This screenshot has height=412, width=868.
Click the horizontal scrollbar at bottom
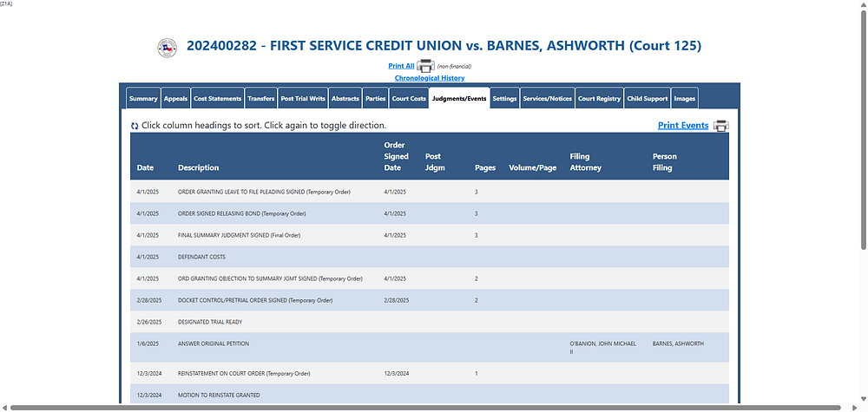(426, 408)
